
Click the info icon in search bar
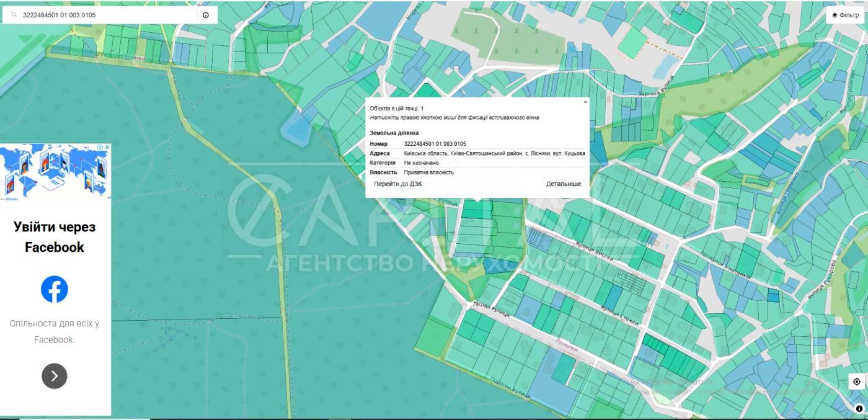point(206,15)
